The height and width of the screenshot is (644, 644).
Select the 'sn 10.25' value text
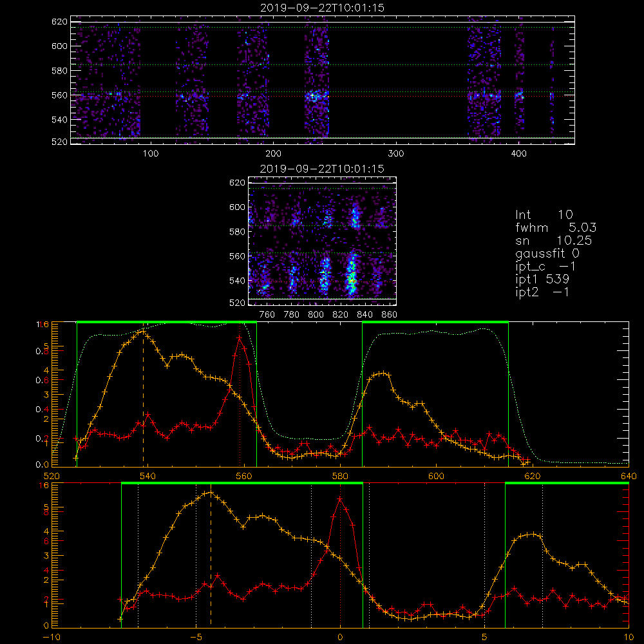[553, 240]
